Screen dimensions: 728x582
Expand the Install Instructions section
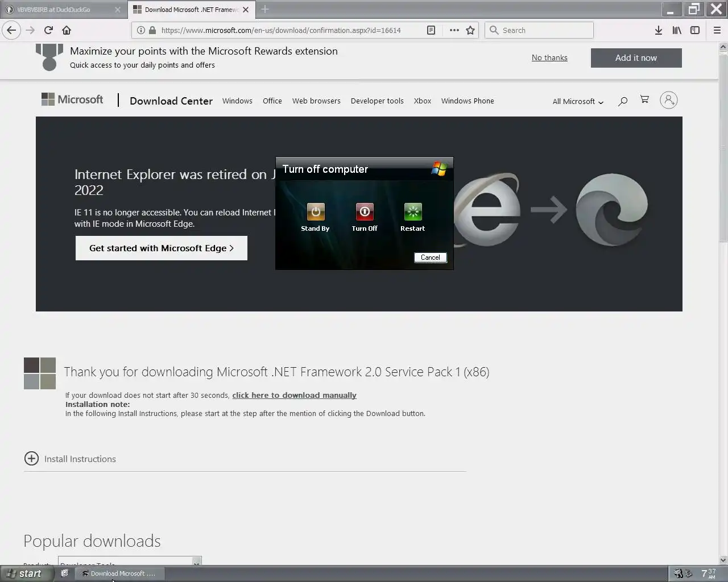(70, 459)
